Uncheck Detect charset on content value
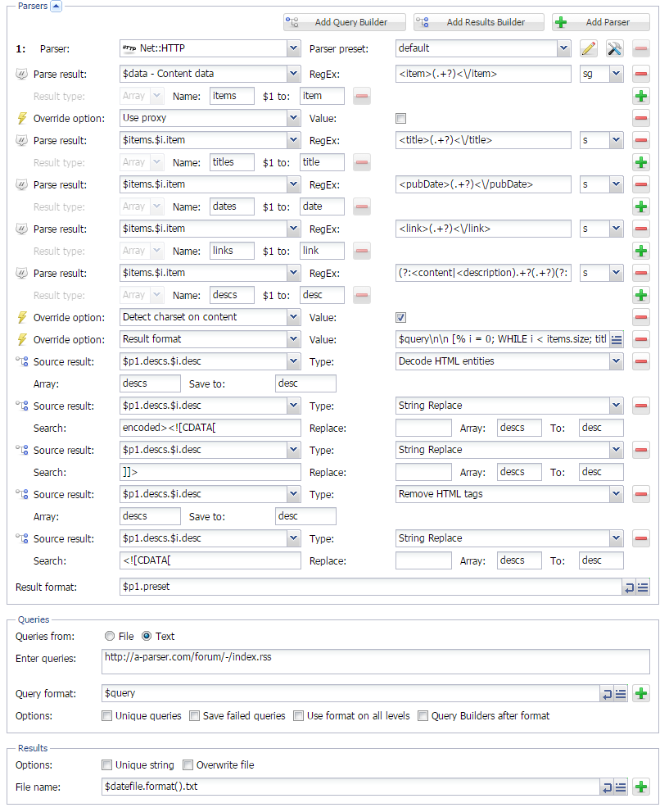 click(400, 318)
